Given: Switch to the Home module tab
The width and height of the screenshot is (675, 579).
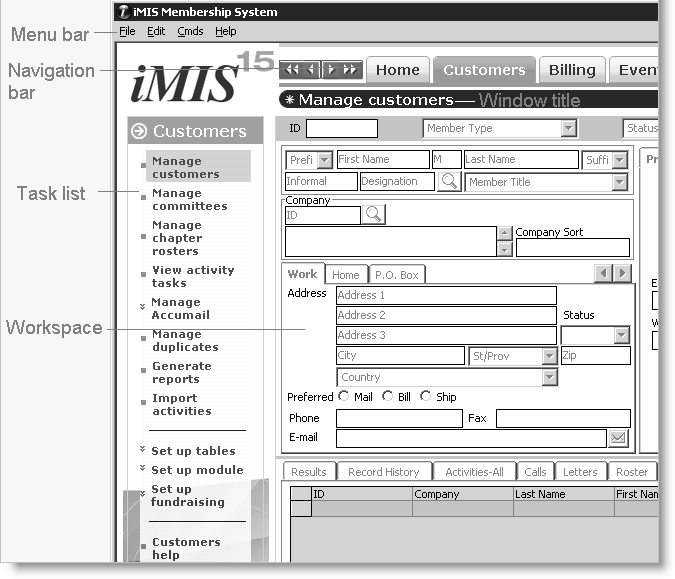Looking at the screenshot, I should pyautogui.click(x=398, y=70).
